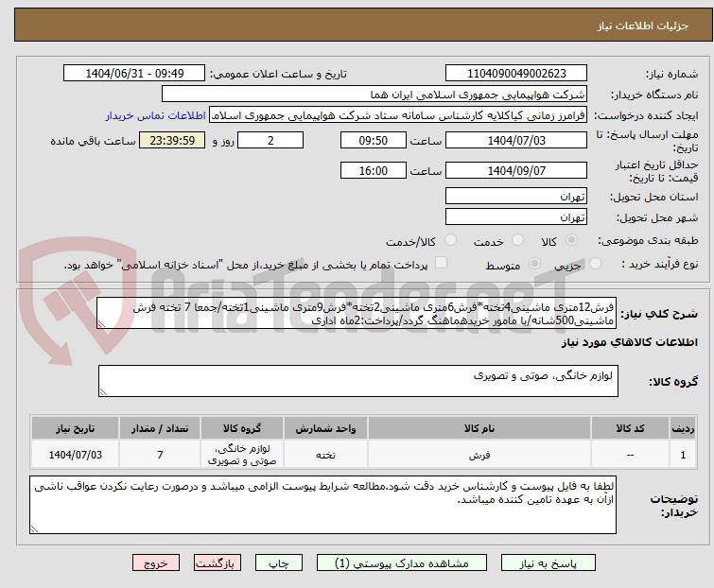Click resize handle of گروه کالا textarea

point(103,392)
